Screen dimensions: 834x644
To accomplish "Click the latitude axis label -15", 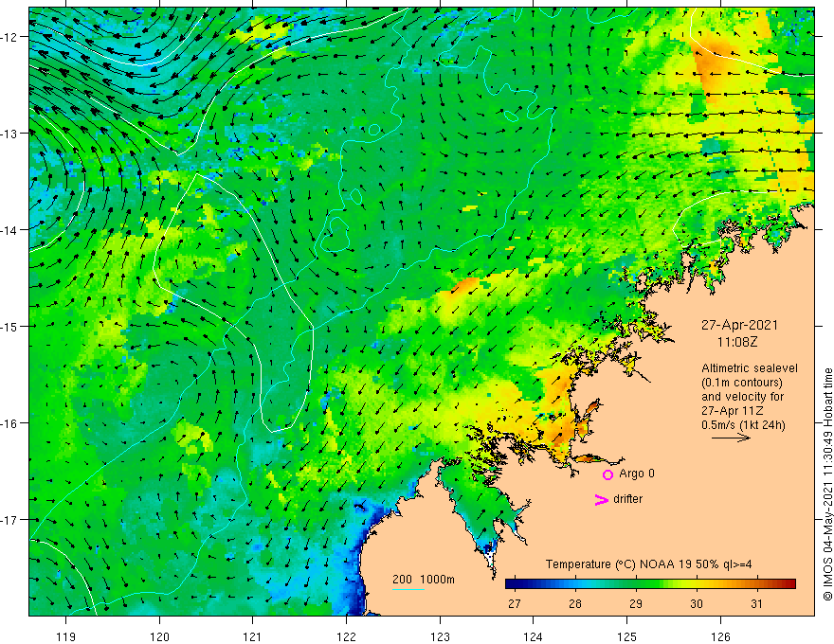I will [x=9, y=327].
